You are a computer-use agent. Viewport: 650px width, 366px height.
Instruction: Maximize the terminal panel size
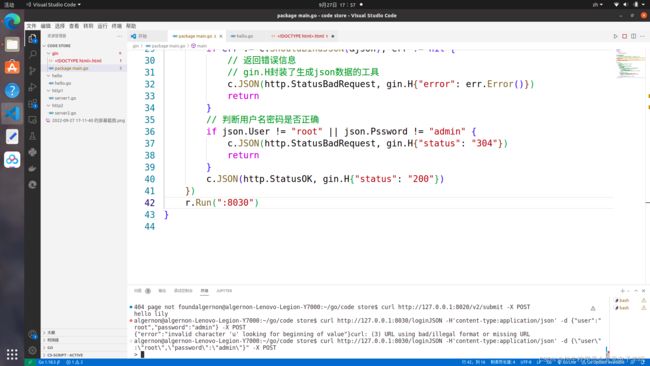[x=636, y=291]
